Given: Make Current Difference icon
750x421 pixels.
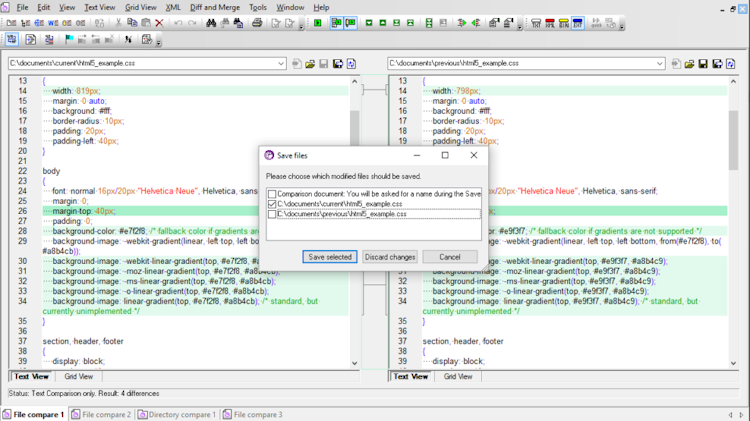Looking at the screenshot, I should click(x=429, y=23).
